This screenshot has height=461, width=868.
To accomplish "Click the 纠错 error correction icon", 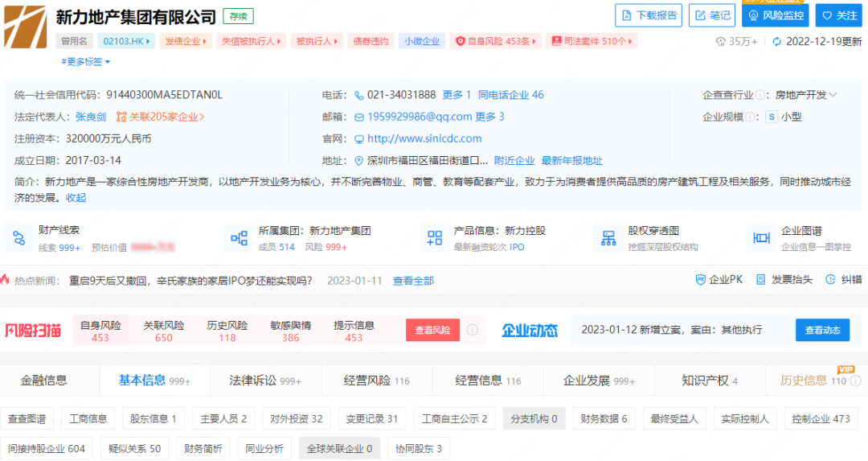I will pos(829,280).
